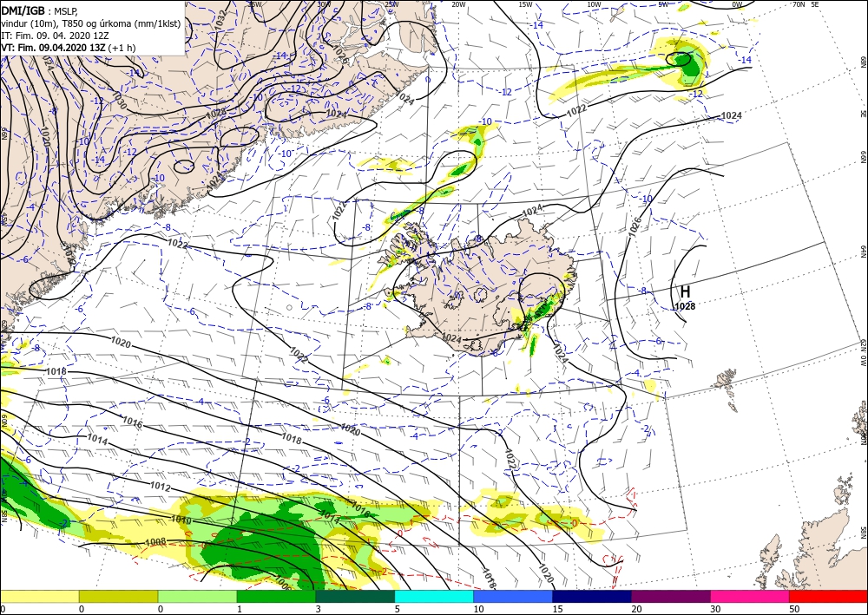Click the H high-pressure center marker
This screenshot has height=615, width=868.
click(686, 291)
